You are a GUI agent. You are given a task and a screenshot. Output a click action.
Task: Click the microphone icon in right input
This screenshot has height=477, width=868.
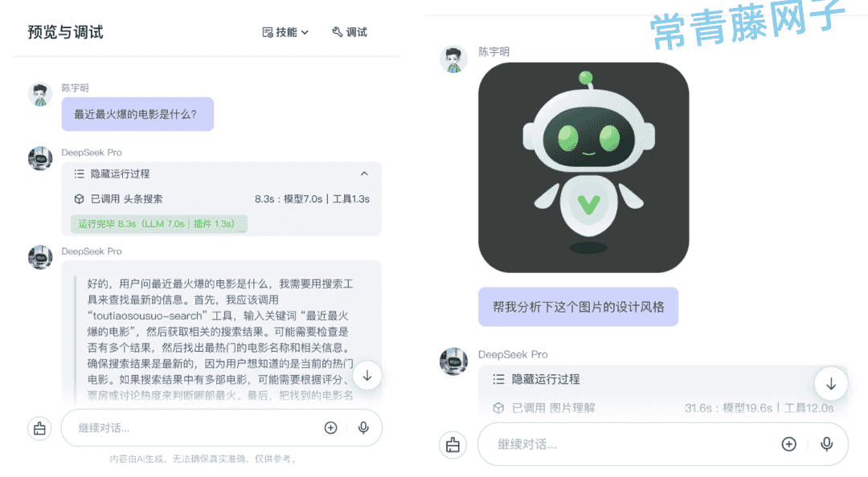coord(826,444)
